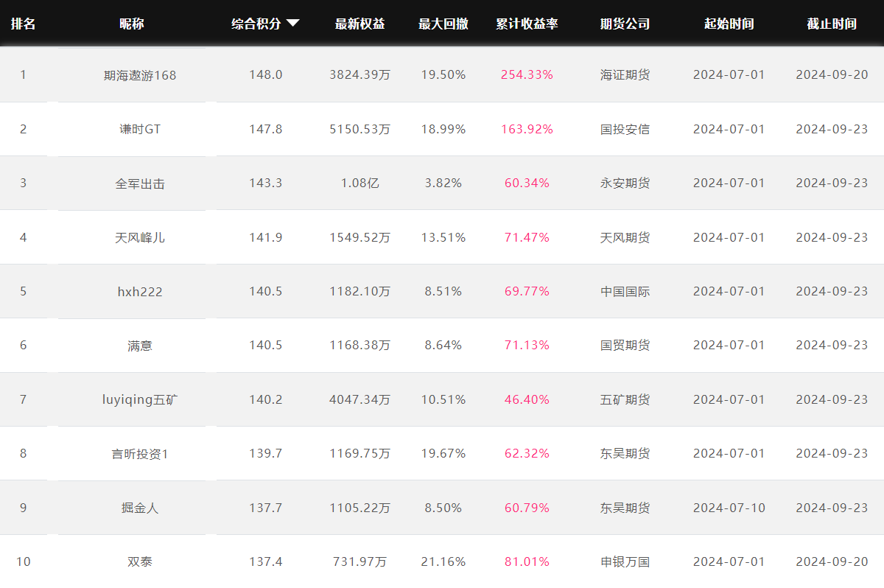Click the 累计收益率 column header
884x588 pixels.
[527, 24]
